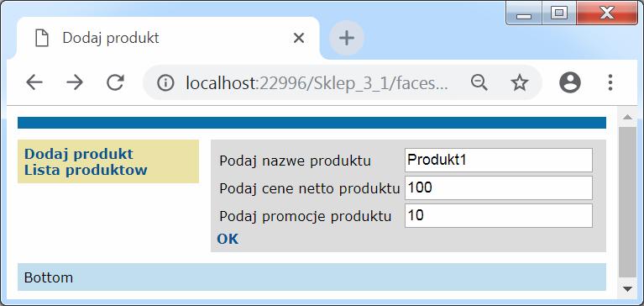Viewport: 644px width, 306px height.
Task: Open the Lista produktow link
Action: (x=86, y=170)
